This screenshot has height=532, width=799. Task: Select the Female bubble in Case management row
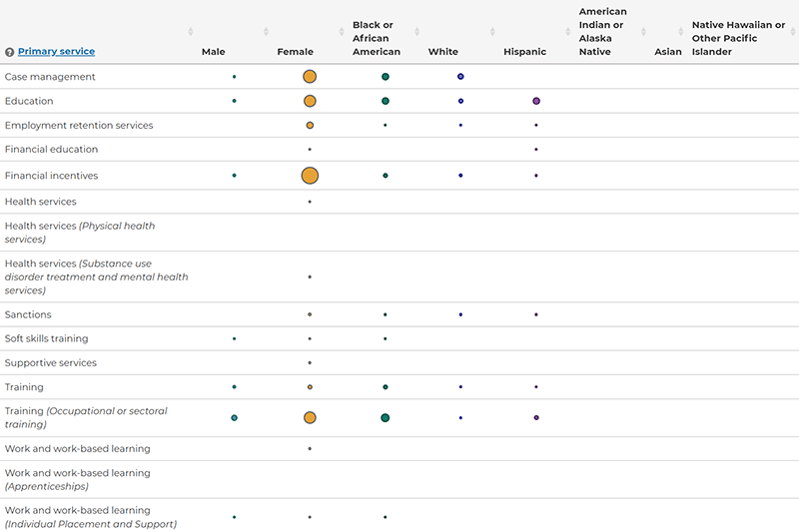[x=310, y=77]
